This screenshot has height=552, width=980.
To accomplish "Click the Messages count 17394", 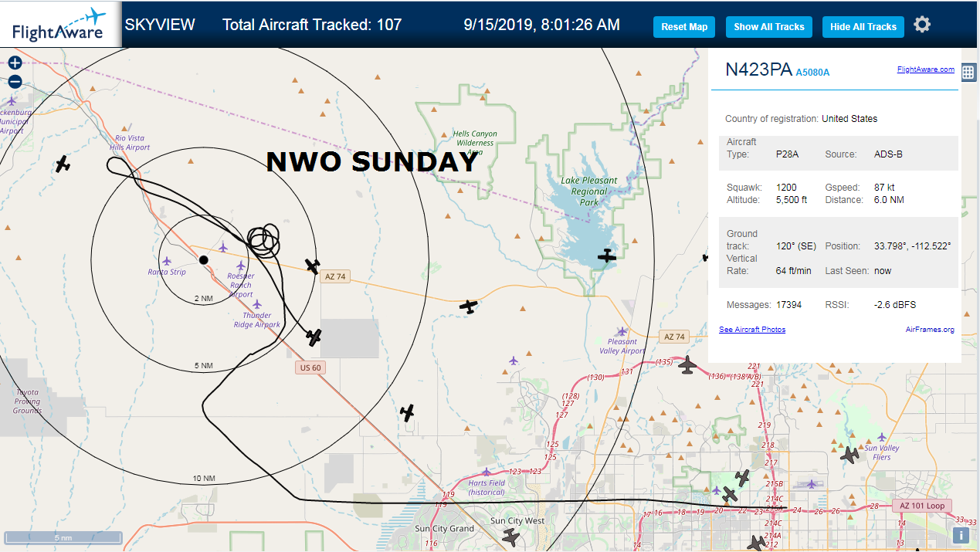I will tap(788, 305).
